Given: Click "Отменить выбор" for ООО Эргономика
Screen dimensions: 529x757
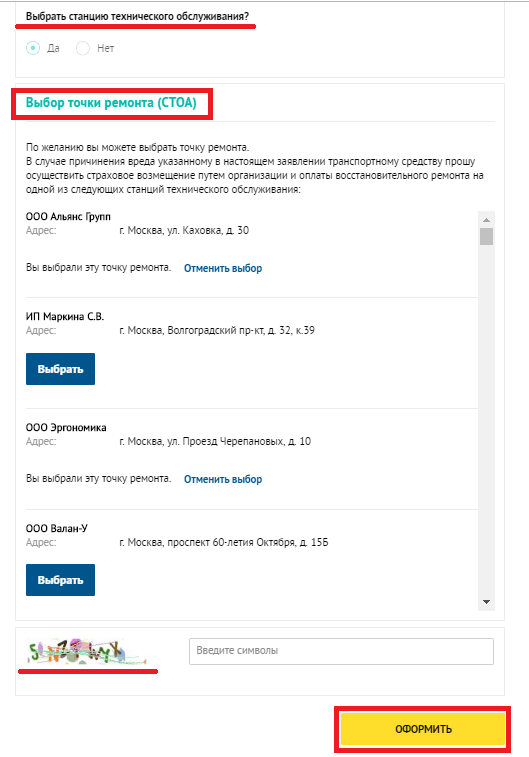Looking at the screenshot, I should point(223,479).
